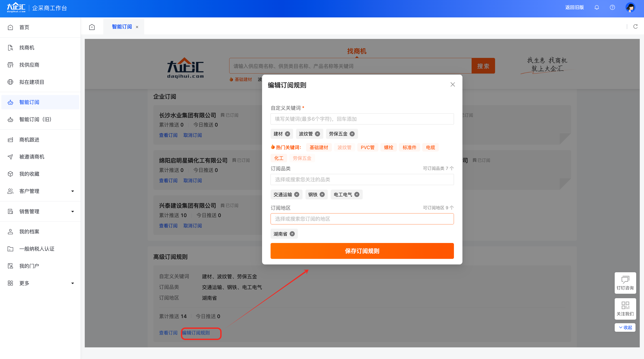The height and width of the screenshot is (359, 644).
Task: Open 我的档案 in sidebar
Action: pyautogui.click(x=40, y=232)
